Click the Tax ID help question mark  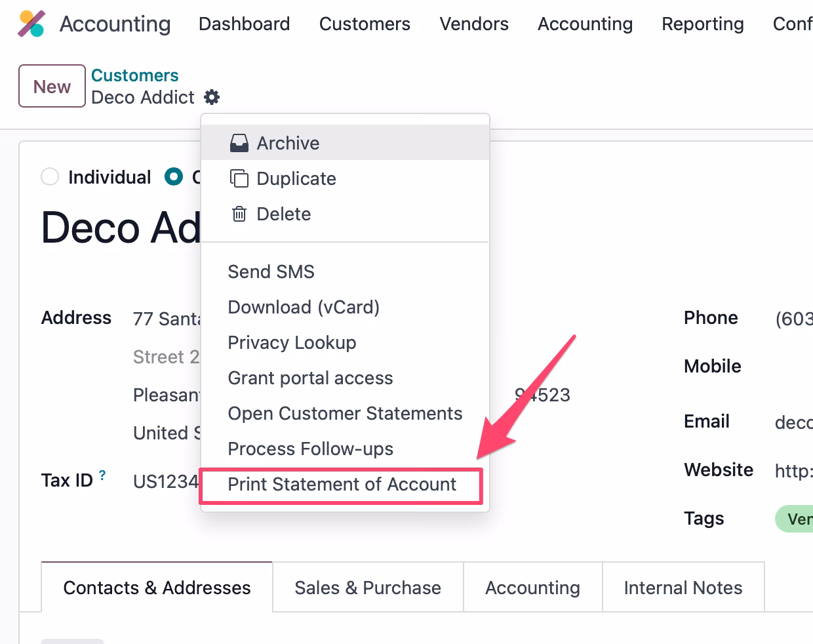(102, 475)
